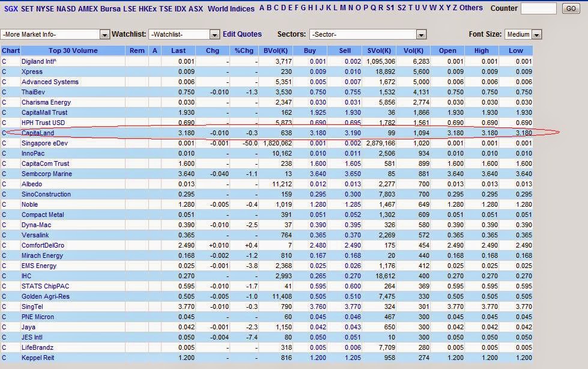Open Golden Agri-Res stock link
Image resolution: width=588 pixels, height=369 pixels.
46,296
